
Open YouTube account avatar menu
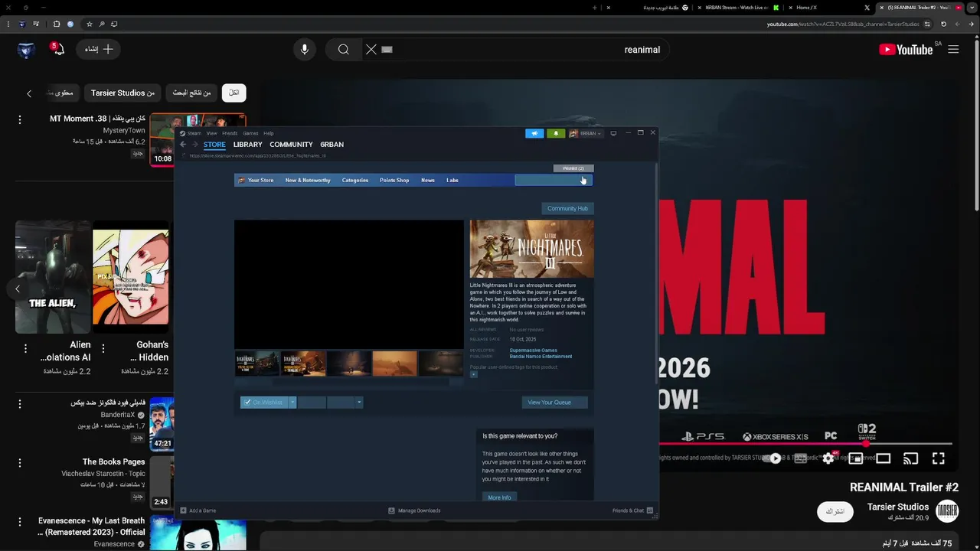click(x=26, y=50)
